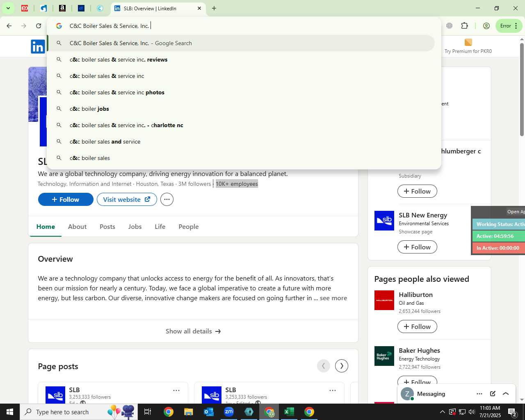Screen dimensions: 525x420
Task: Click the Visit website button
Action: pyautogui.click(x=127, y=199)
